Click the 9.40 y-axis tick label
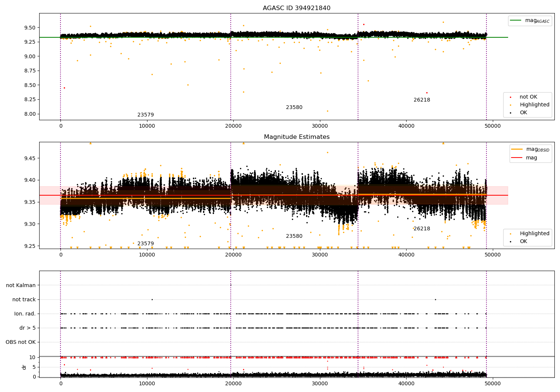 coord(29,180)
